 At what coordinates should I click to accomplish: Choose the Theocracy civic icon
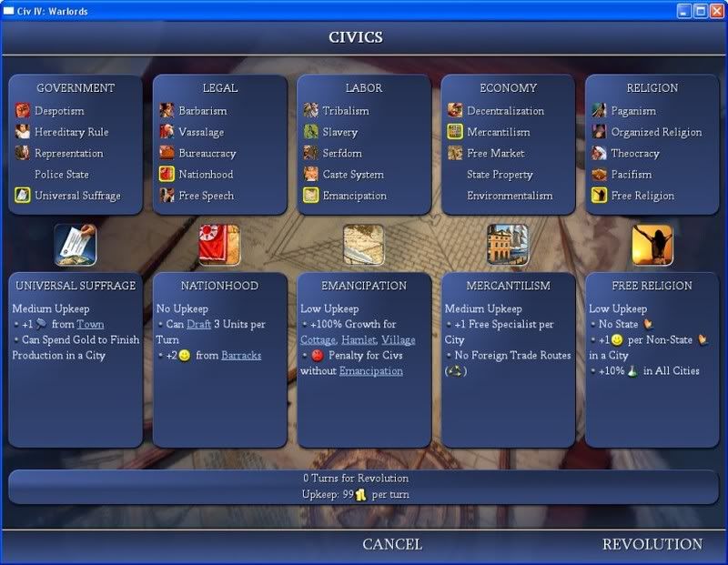pyautogui.click(x=599, y=153)
